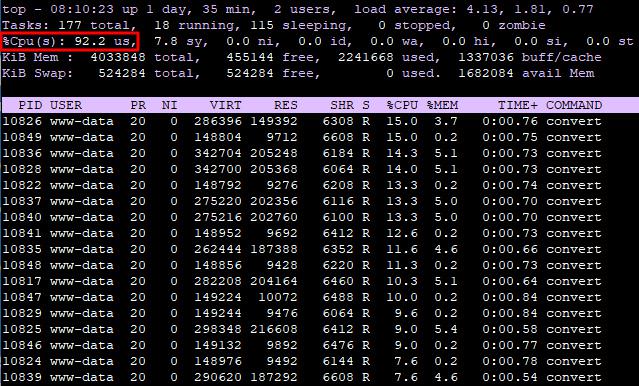This screenshot has height=386, width=639.
Task: Select the process row with PID 10826
Action: click(x=302, y=121)
